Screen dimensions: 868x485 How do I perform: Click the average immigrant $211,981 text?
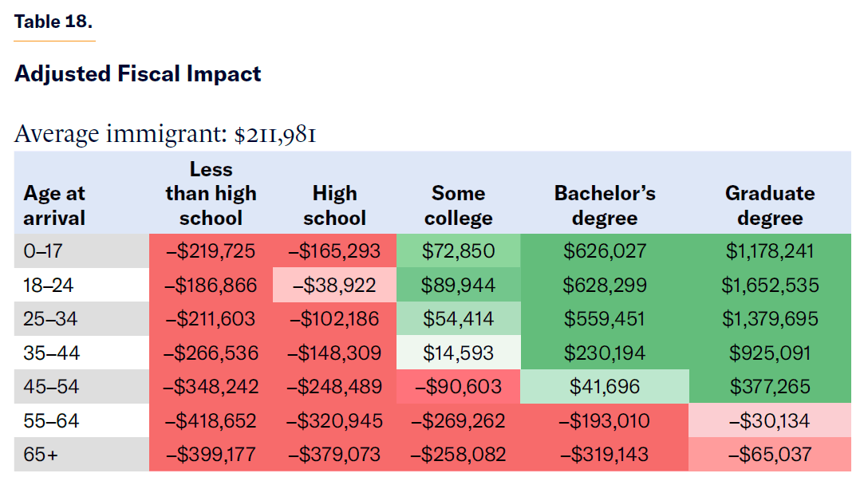tap(165, 134)
